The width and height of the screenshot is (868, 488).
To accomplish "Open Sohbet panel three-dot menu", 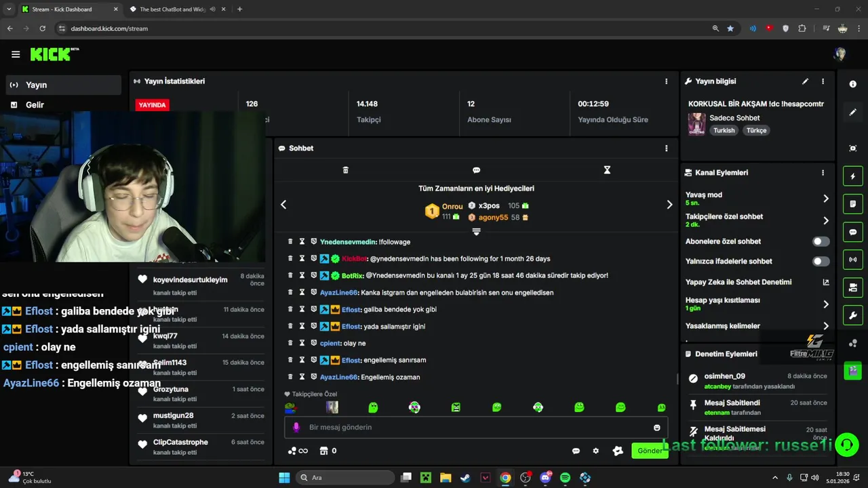I will click(666, 148).
